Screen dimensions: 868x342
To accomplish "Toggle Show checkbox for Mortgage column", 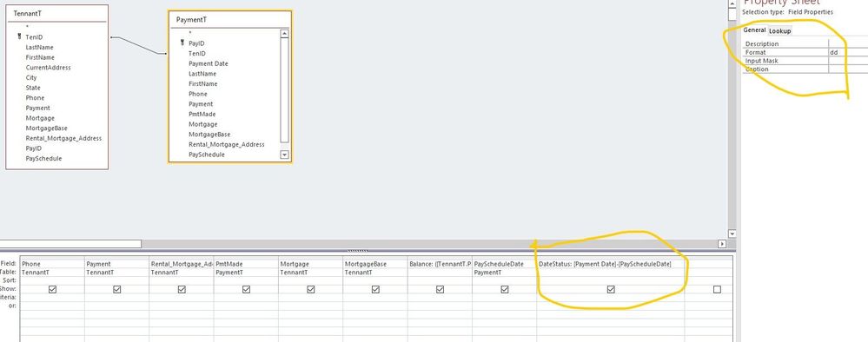I will tap(310, 289).
